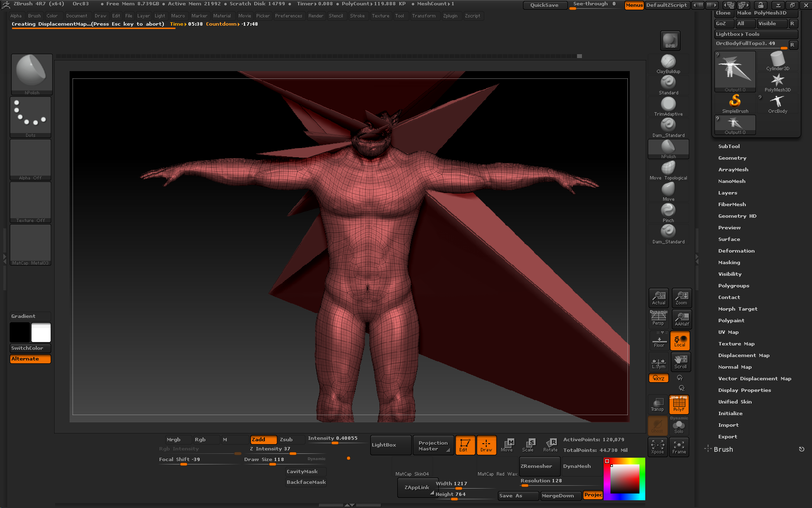
Task: Click the AAHalf icon
Action: pos(681,319)
